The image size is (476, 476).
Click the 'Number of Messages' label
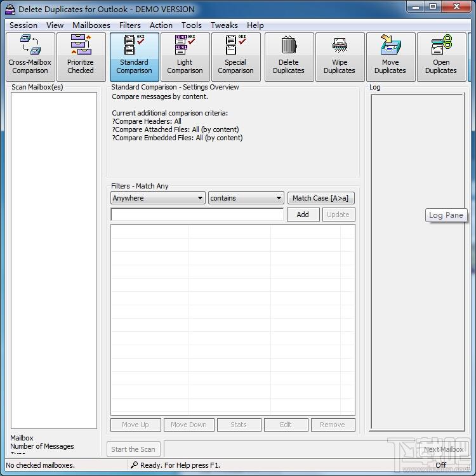click(x=42, y=446)
